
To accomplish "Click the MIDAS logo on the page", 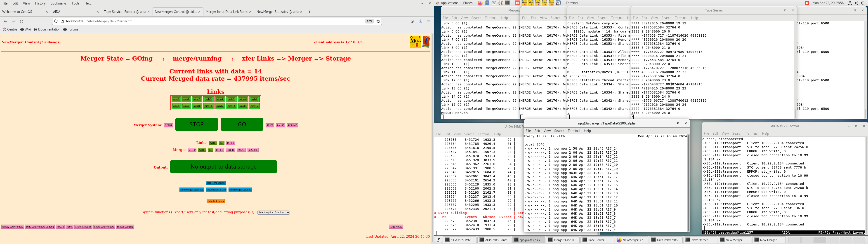I will [415, 42].
